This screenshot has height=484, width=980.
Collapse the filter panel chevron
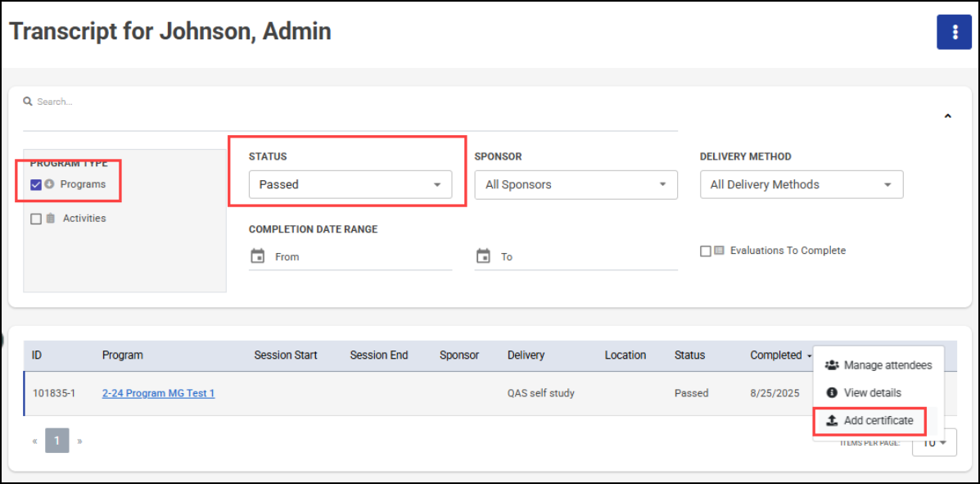(947, 116)
